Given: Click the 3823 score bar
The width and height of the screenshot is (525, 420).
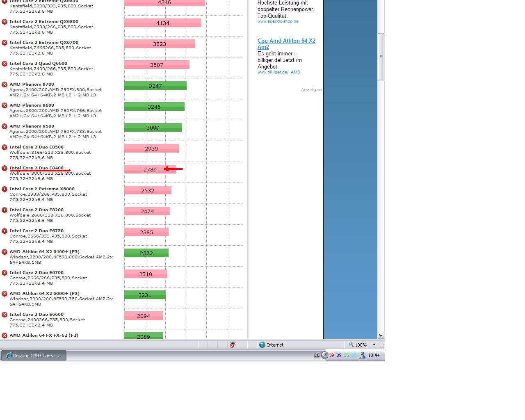Looking at the screenshot, I should pyautogui.click(x=160, y=44).
